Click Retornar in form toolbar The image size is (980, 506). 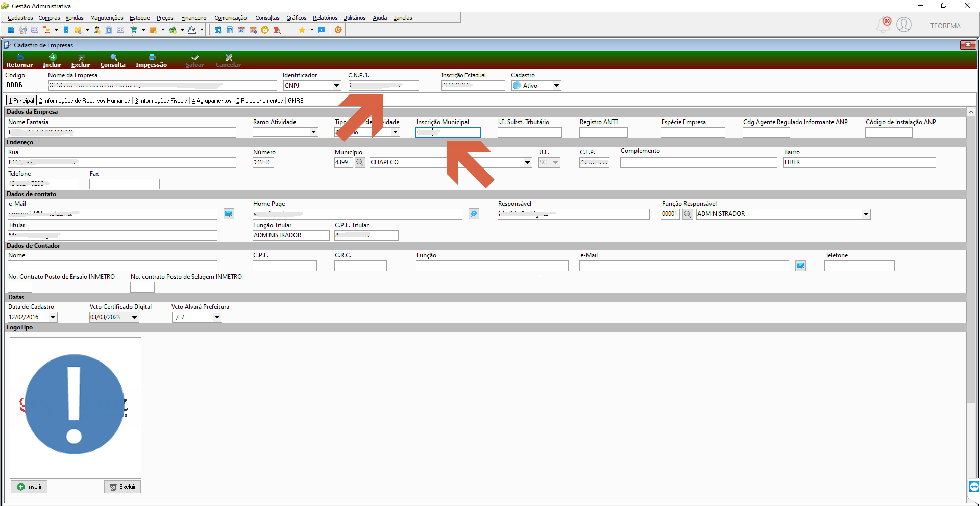tap(19, 61)
